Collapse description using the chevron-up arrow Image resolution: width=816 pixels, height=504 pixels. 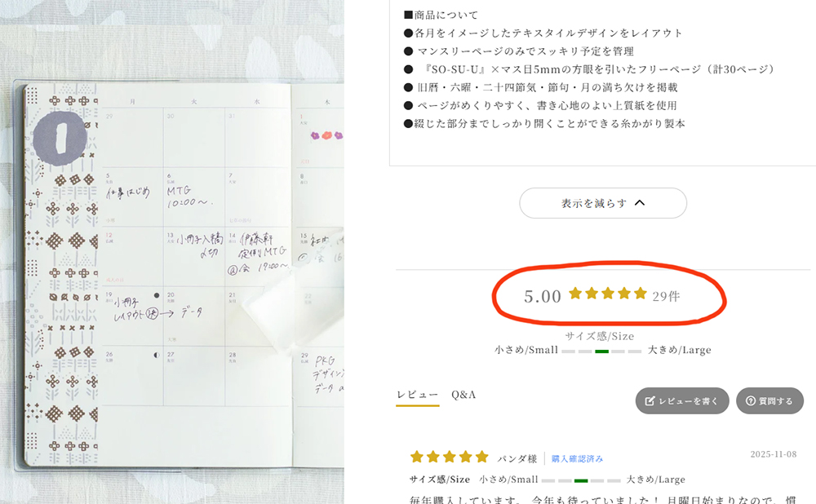(x=640, y=203)
